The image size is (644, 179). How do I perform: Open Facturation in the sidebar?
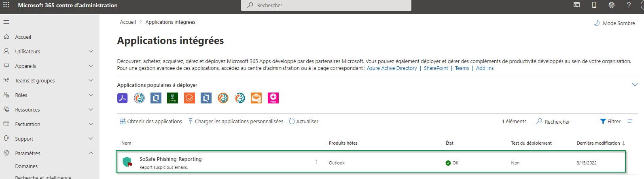point(28,124)
